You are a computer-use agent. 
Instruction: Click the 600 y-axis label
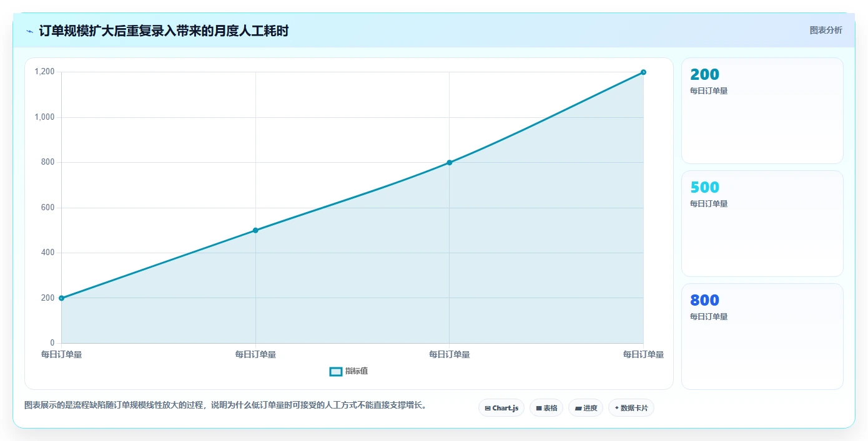click(48, 208)
